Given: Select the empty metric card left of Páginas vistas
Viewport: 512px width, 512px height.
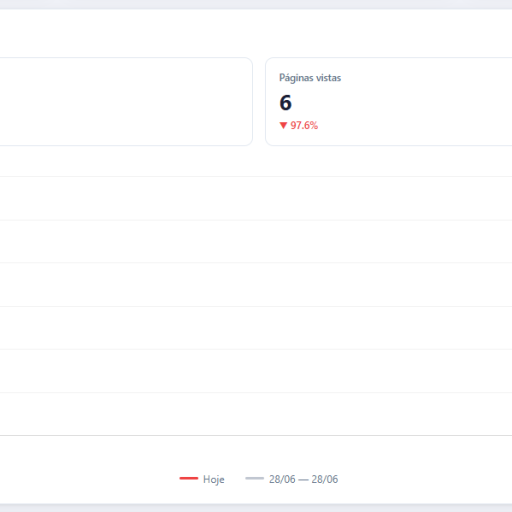Looking at the screenshot, I should (x=126, y=102).
